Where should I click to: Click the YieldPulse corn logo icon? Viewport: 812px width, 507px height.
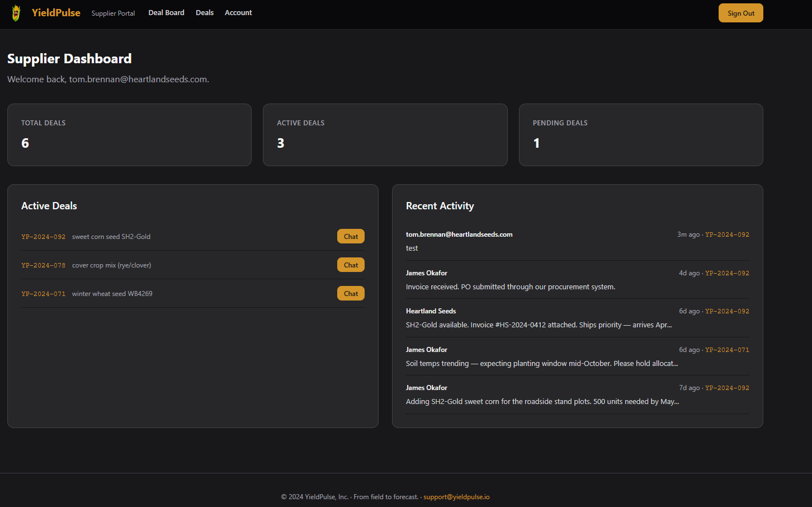(x=16, y=13)
